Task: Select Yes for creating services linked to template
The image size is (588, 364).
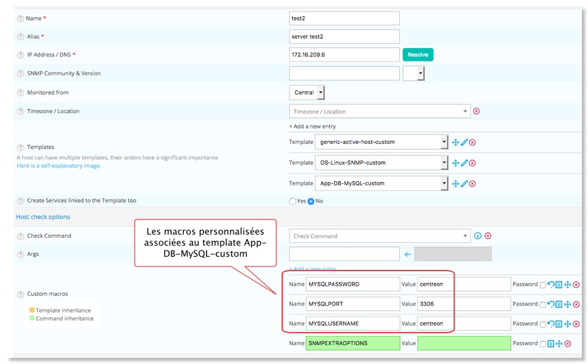Action: coord(294,200)
